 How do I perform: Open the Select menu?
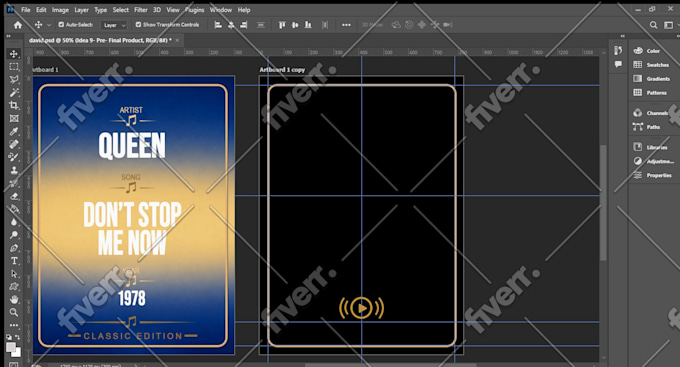click(121, 10)
